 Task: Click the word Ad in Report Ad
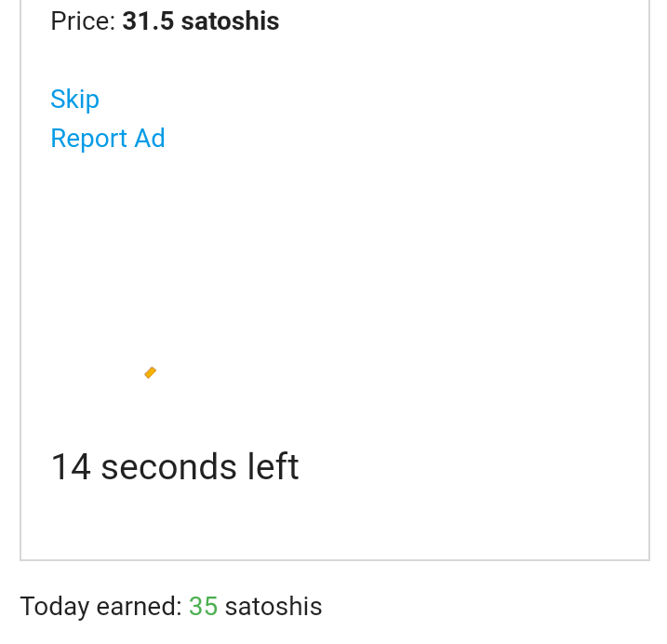tap(150, 139)
